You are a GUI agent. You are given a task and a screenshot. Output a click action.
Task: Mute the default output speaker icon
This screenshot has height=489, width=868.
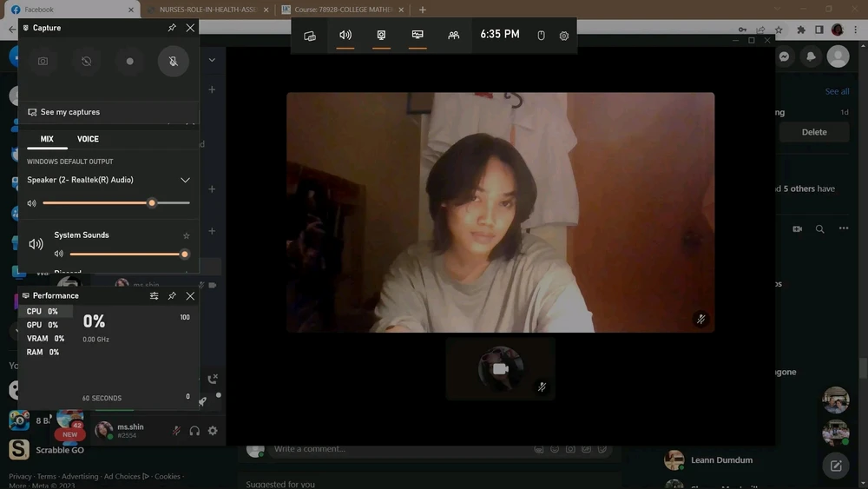[31, 203]
